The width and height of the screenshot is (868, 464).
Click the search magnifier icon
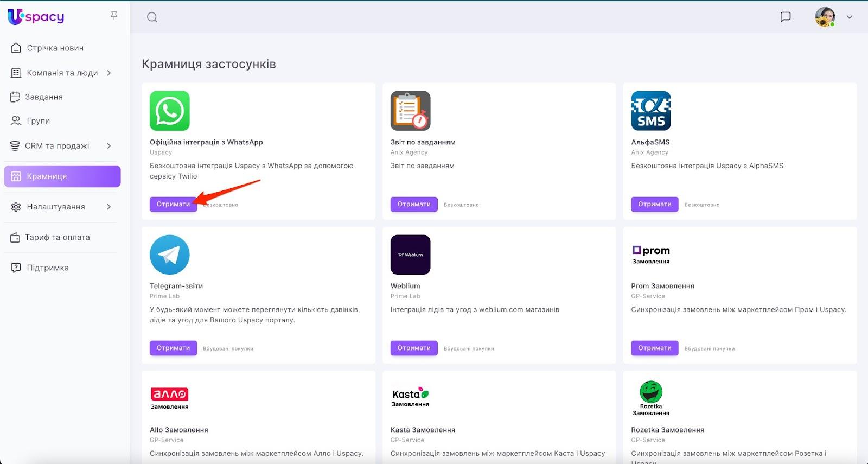point(152,17)
